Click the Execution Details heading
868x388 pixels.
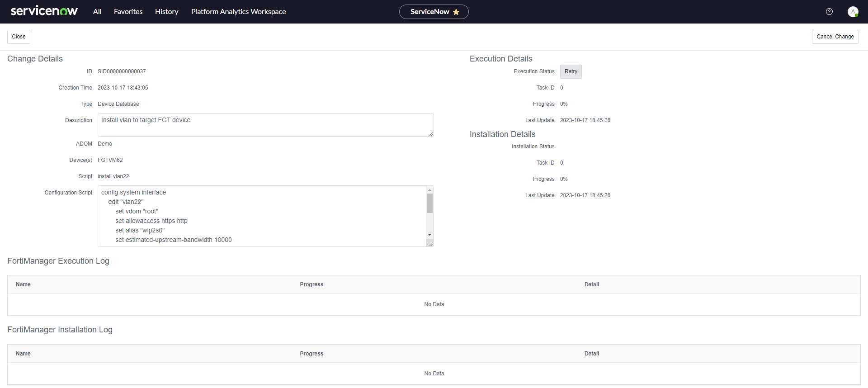[x=501, y=59]
